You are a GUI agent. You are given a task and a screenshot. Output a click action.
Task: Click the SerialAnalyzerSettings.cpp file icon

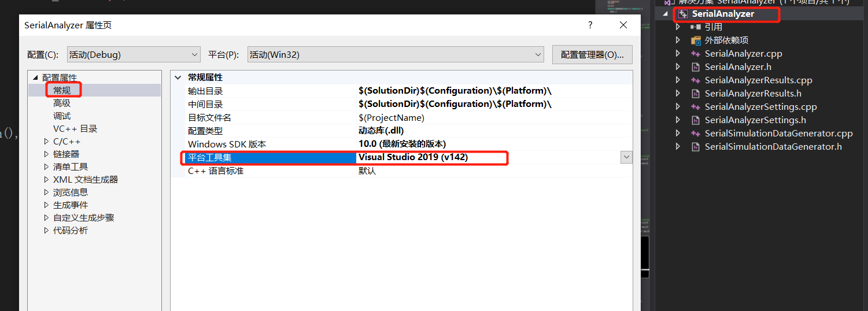pyautogui.click(x=696, y=107)
